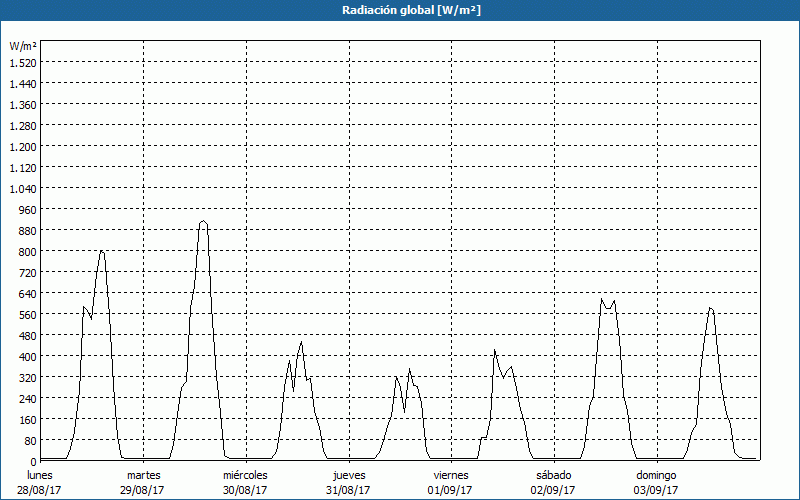Viewport: 800px width, 500px height.
Task: Click the 560 y-axis value
Action: [x=28, y=315]
